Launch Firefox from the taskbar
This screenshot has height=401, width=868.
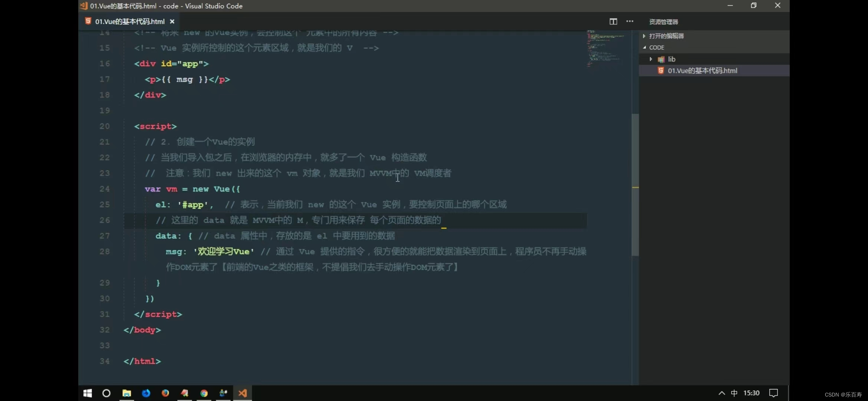coord(165,393)
